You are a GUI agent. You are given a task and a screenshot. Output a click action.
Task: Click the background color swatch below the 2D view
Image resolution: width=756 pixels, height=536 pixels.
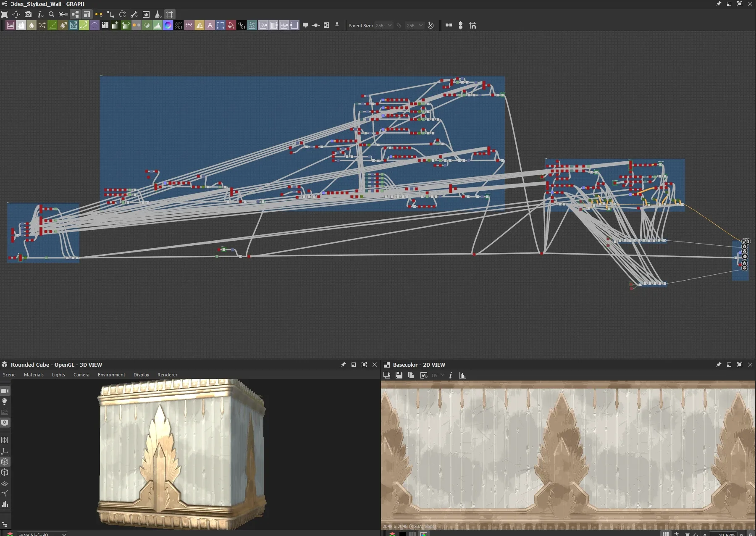pos(403,533)
